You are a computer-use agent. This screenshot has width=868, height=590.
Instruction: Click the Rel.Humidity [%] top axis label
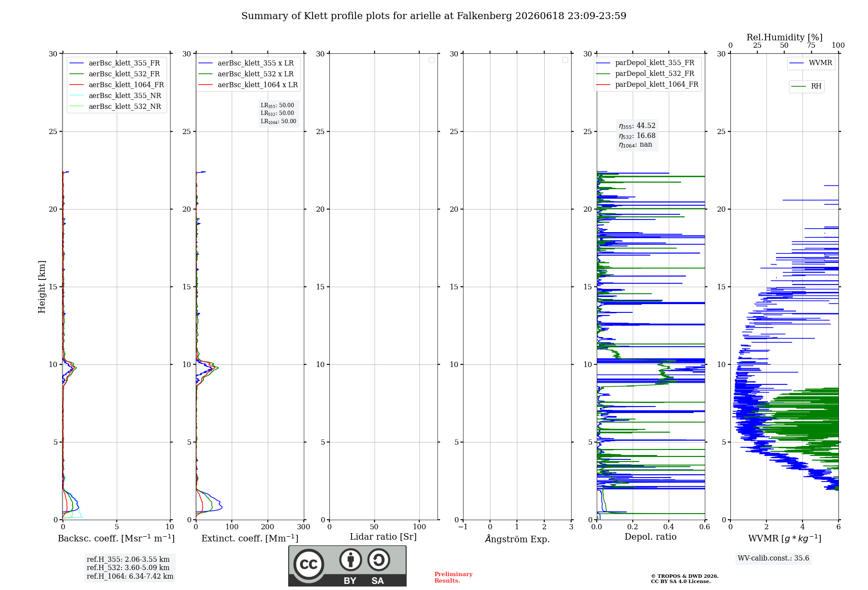[785, 37]
